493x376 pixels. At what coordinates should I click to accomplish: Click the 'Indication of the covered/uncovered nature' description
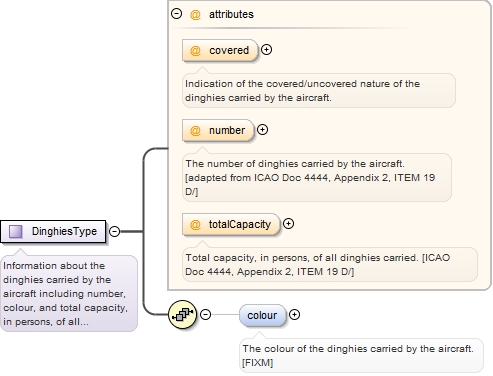(319, 90)
